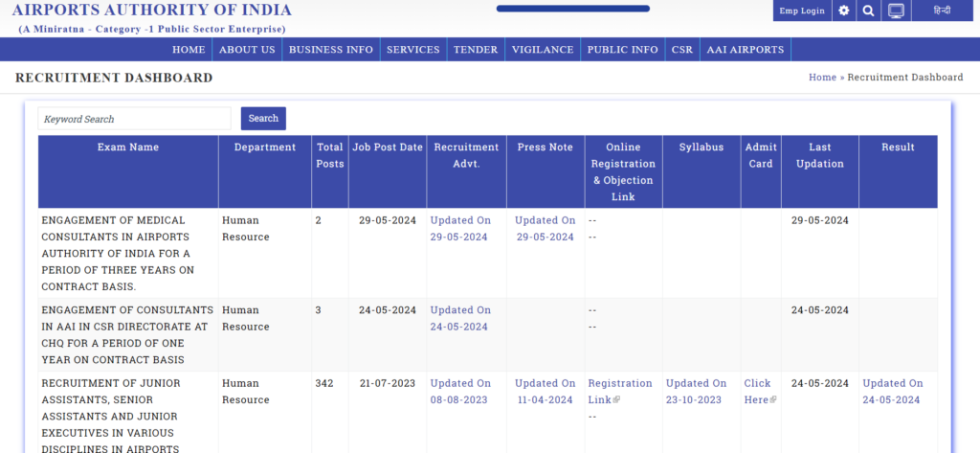Screen dimensions: 980x453
Task: Expand the AAI AIRPORTS menu
Action: pos(745,50)
